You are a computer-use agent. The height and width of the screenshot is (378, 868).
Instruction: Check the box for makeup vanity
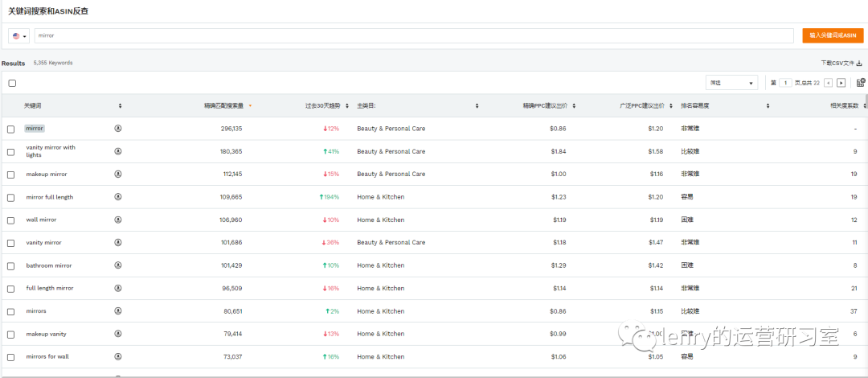[x=11, y=335]
